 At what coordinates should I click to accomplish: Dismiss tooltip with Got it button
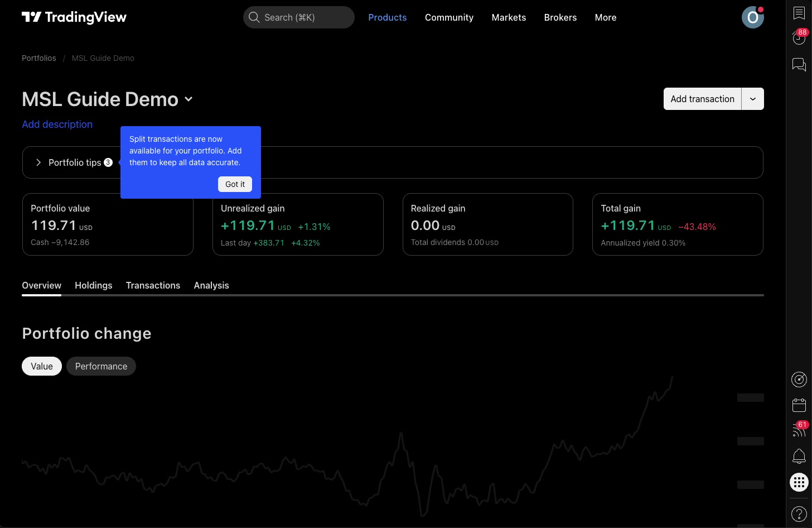point(235,184)
